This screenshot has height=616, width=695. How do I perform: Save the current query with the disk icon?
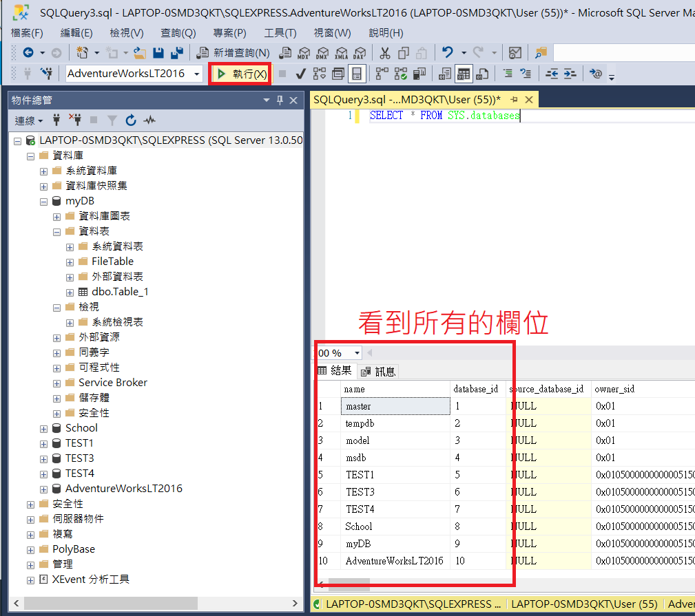tap(158, 53)
